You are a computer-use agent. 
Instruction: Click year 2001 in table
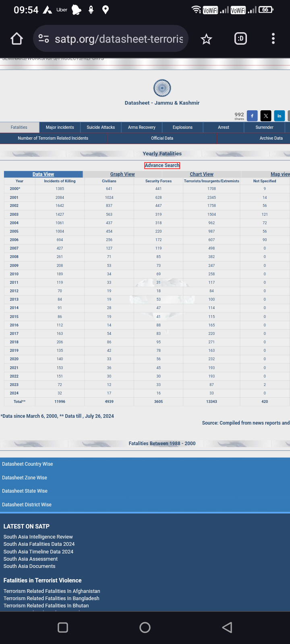[x=14, y=198]
